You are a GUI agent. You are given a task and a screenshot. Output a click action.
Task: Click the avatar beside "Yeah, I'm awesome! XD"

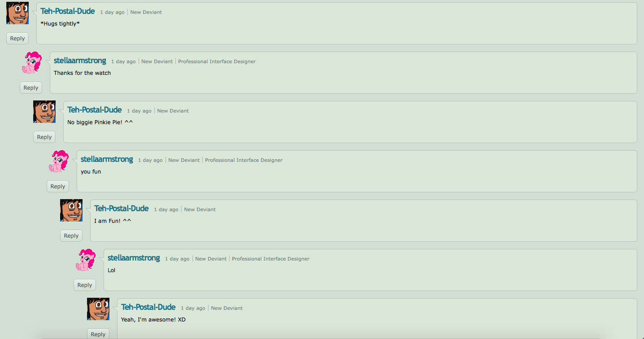(x=98, y=309)
